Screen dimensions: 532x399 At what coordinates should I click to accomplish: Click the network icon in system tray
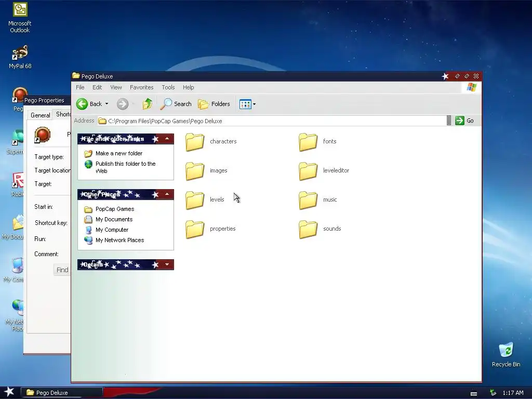point(493,393)
